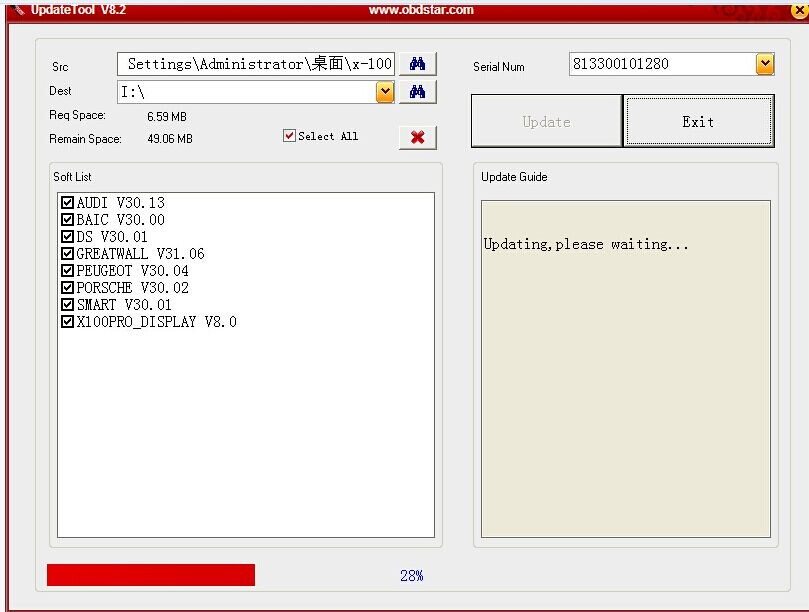Viewport: 809px width, 612px height.
Task: Uncheck the BAIC V30.00 checkbox
Action: click(x=68, y=220)
